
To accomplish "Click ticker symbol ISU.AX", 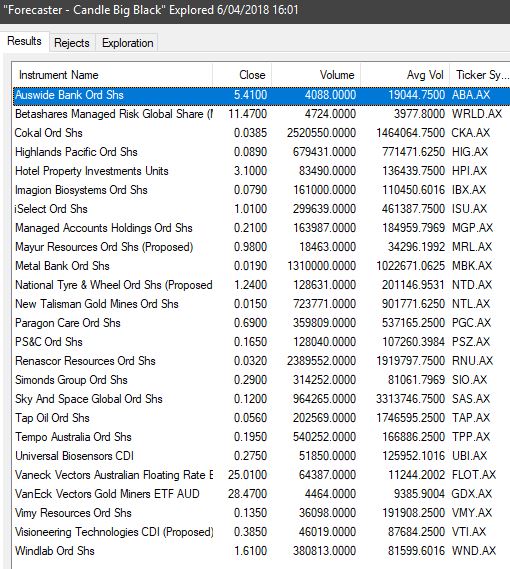I will tap(469, 209).
